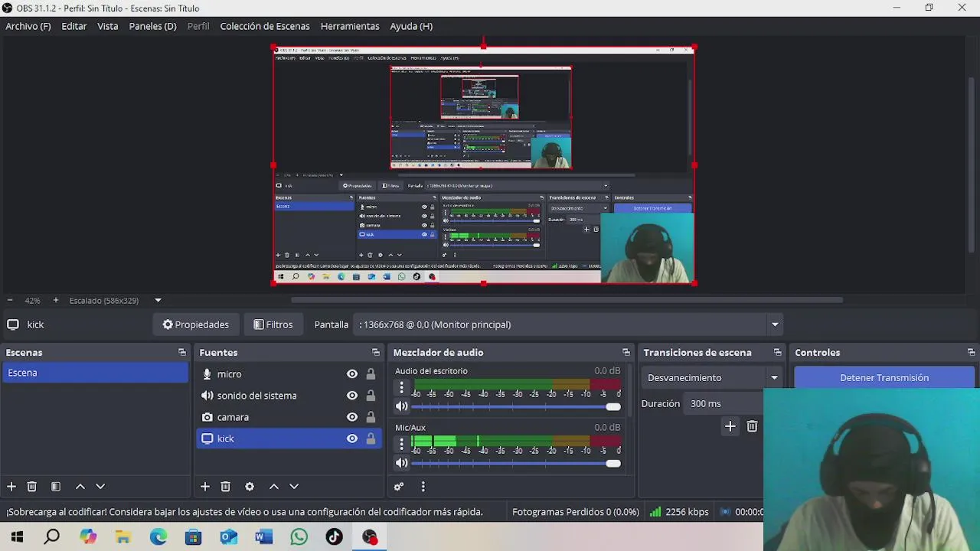This screenshot has width=980, height=551.
Task: Unlock the micro source
Action: tap(371, 374)
